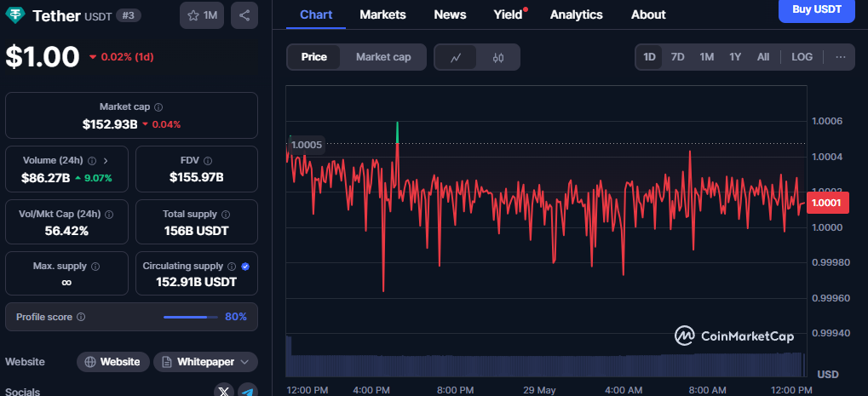Set chart range to 7D

[677, 57]
